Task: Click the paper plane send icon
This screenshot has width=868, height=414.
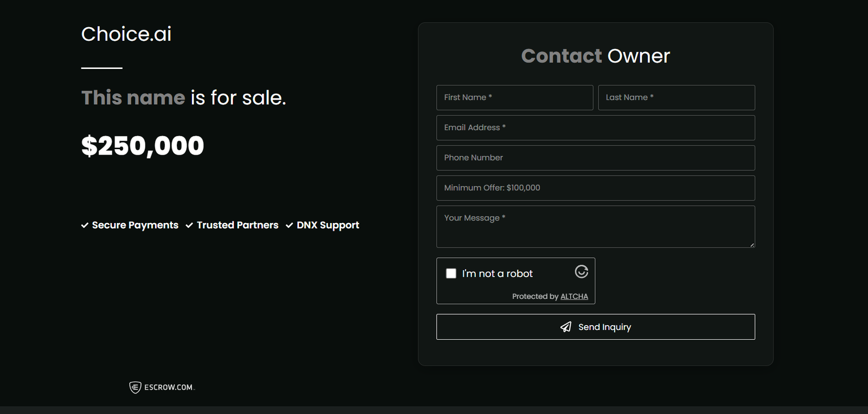Action: click(x=565, y=327)
